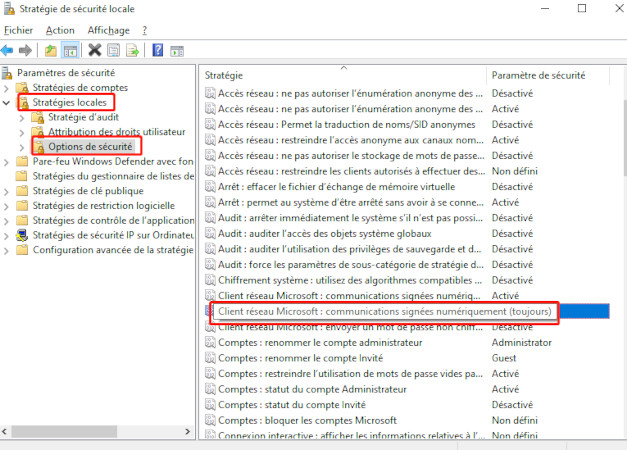Image resolution: width=627 pixels, height=450 pixels.
Task: Expand the Options de sécurité node
Action: click(22, 147)
